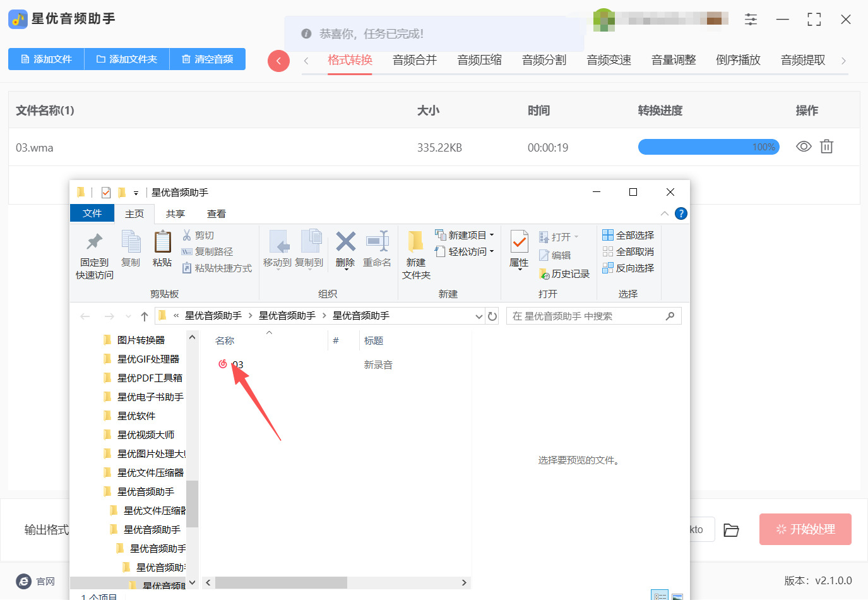This screenshot has width=868, height=600.
Task: Click Invert Selection (反向选择)
Action: tap(628, 268)
